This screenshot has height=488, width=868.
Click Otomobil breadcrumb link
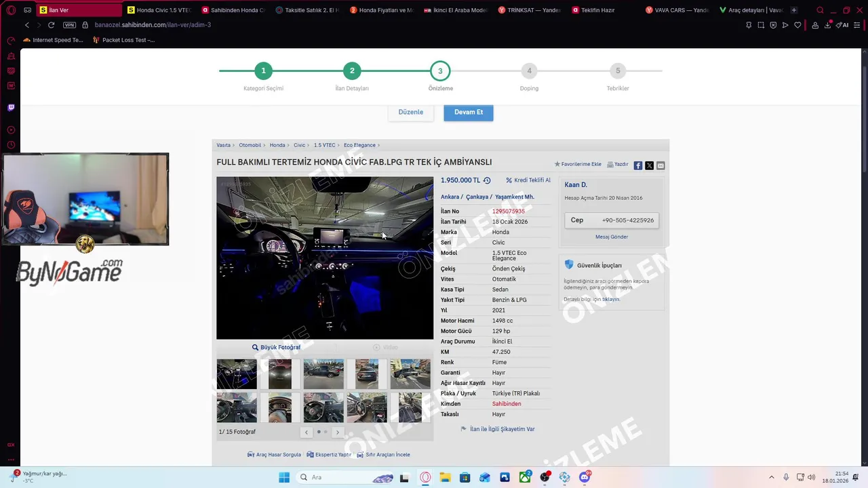(250, 145)
